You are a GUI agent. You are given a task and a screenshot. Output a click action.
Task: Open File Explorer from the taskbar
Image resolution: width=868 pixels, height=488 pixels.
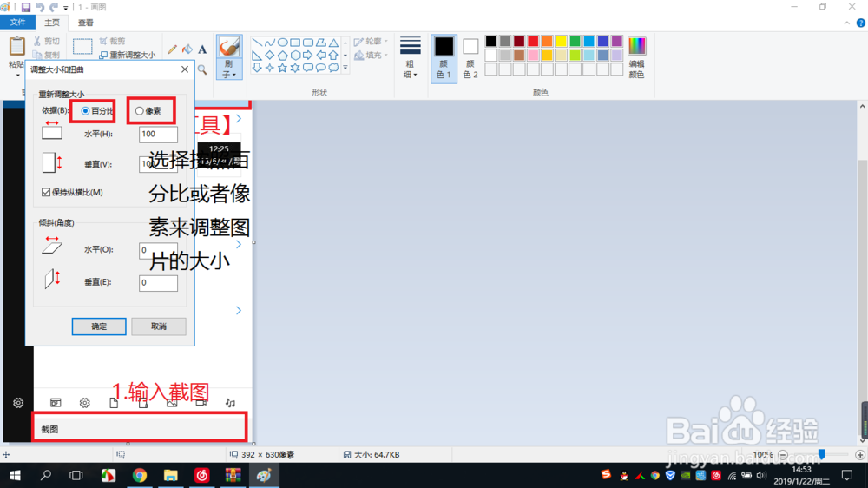[170, 475]
